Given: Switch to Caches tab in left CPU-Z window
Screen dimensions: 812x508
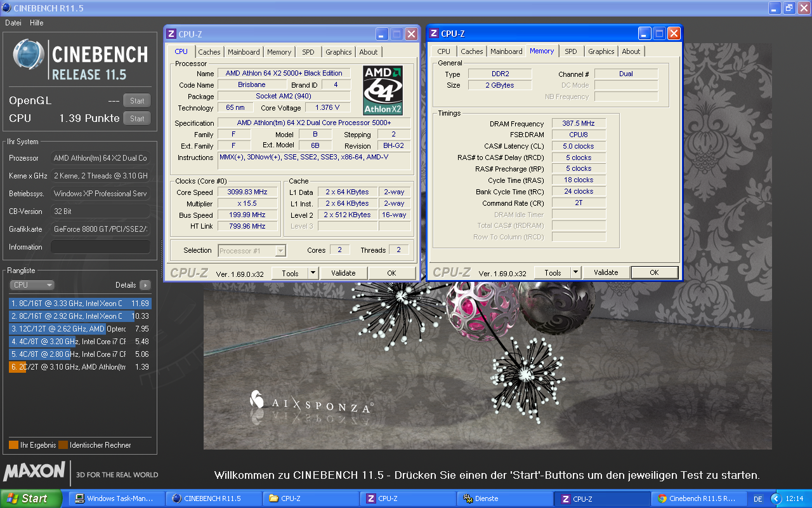Looking at the screenshot, I should (x=209, y=52).
